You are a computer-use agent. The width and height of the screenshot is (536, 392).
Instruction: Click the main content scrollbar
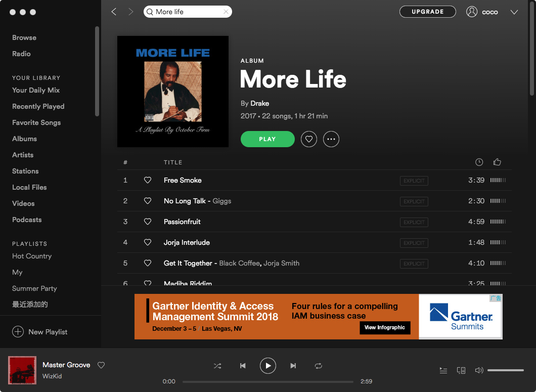click(531, 48)
